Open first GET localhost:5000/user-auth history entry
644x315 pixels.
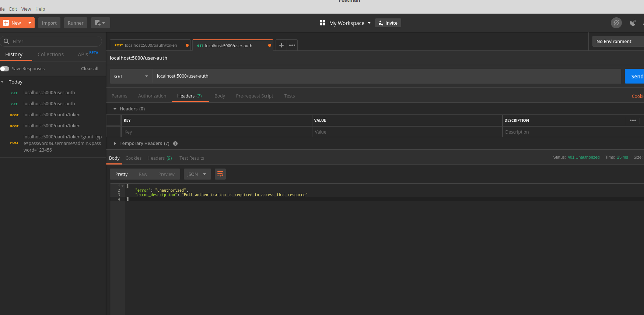(x=49, y=93)
